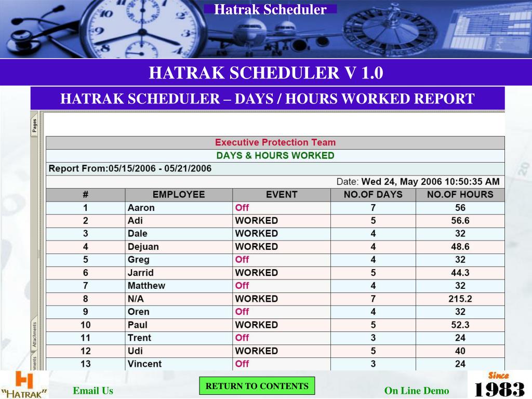The width and height of the screenshot is (532, 399).
Task: Click Executive Protection Team heading
Action: click(x=275, y=142)
